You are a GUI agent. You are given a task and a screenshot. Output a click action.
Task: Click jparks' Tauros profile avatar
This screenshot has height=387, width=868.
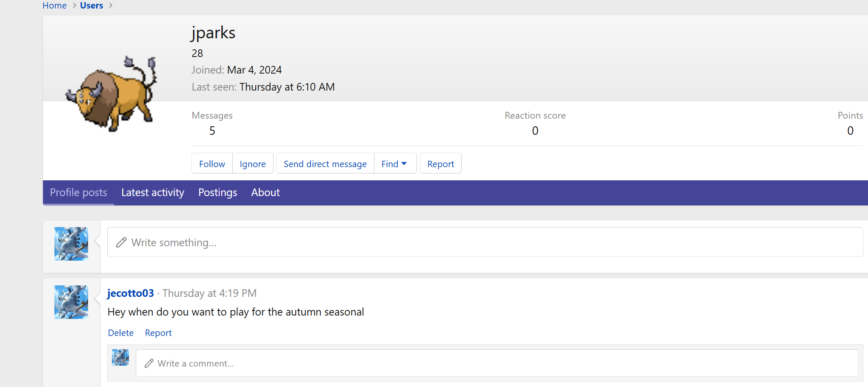pyautogui.click(x=111, y=94)
